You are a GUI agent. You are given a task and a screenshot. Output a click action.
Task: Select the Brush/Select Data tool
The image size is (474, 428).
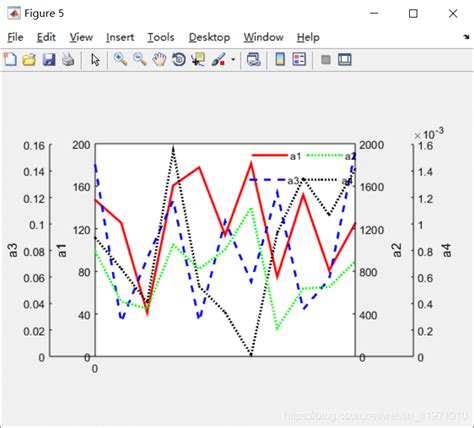218,60
